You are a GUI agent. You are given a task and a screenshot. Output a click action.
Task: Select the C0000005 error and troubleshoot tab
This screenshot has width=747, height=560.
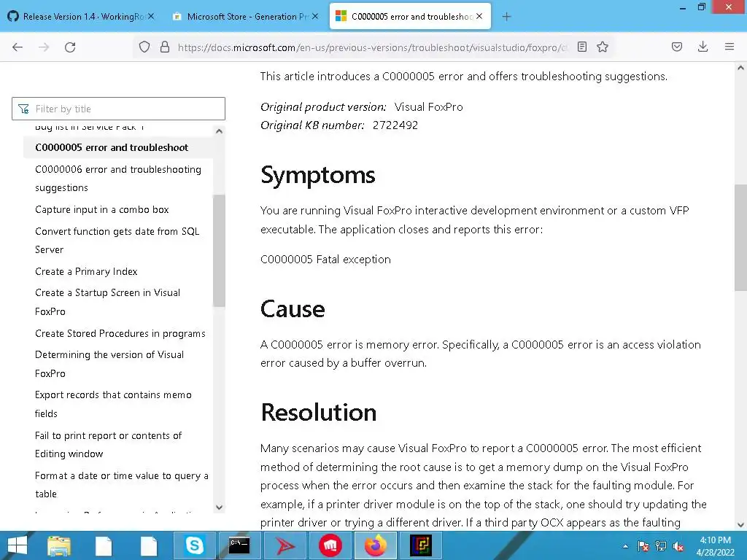click(x=410, y=17)
